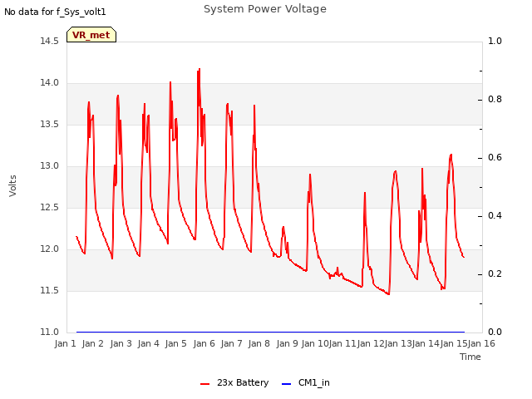The height and width of the screenshot is (399, 532).
Task: Click the Jan 16 x-axis tick label
Action: point(481,343)
